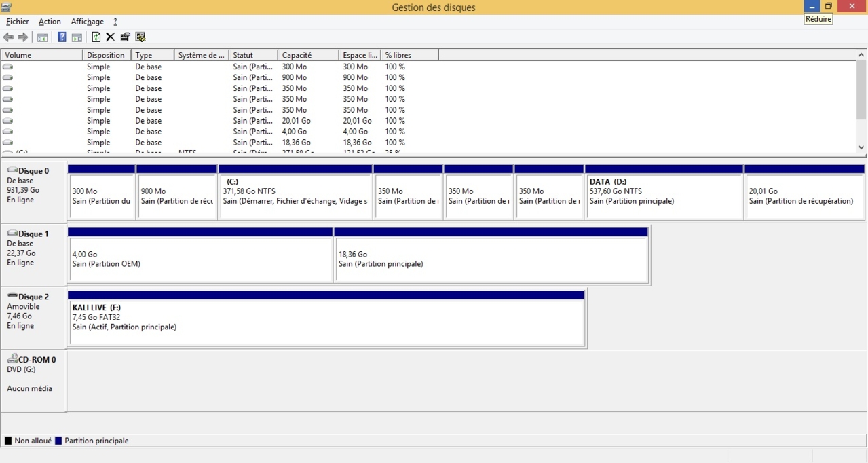This screenshot has width=868, height=463.
Task: Select the DATA (D:) partition block
Action: click(663, 196)
